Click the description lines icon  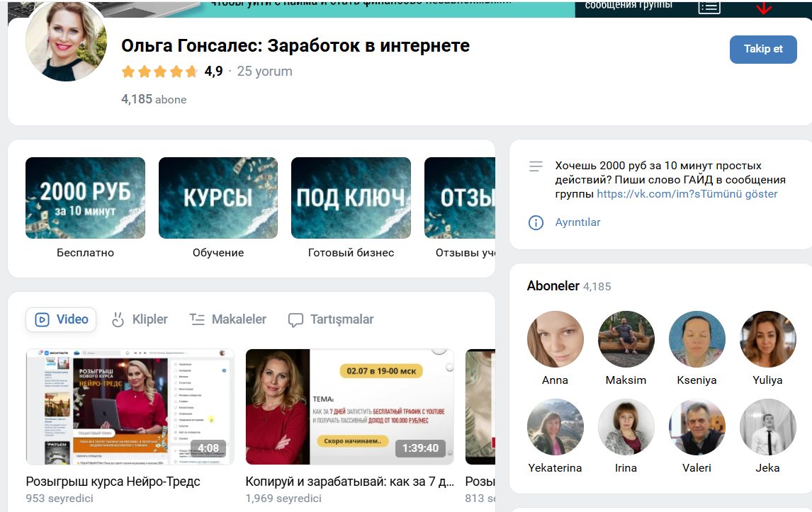tap(536, 166)
